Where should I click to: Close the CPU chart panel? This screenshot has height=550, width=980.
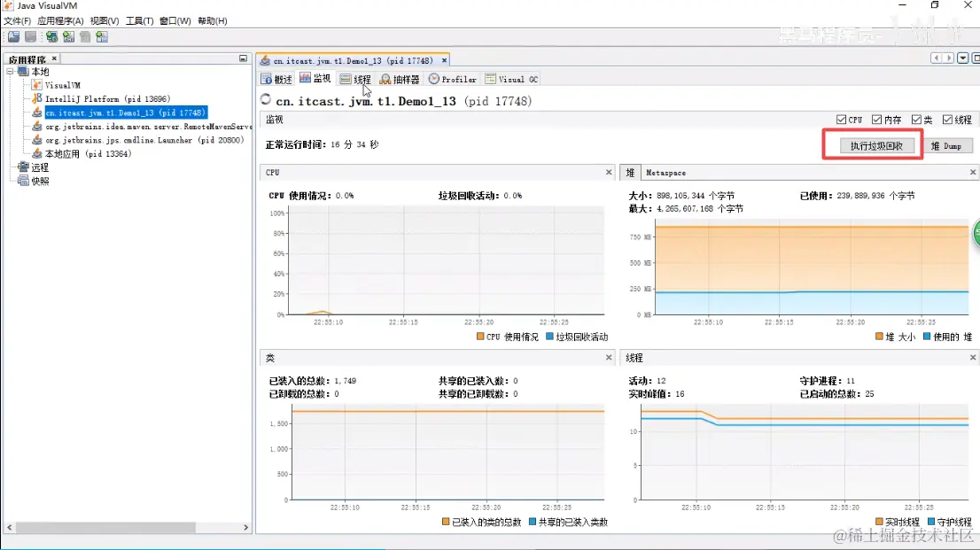[609, 172]
